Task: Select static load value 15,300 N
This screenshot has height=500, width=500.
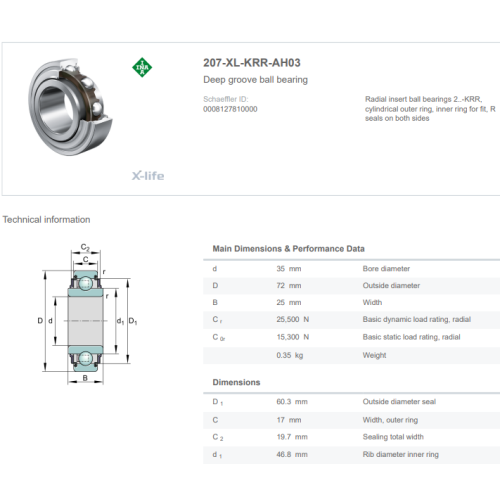Action: (x=293, y=337)
